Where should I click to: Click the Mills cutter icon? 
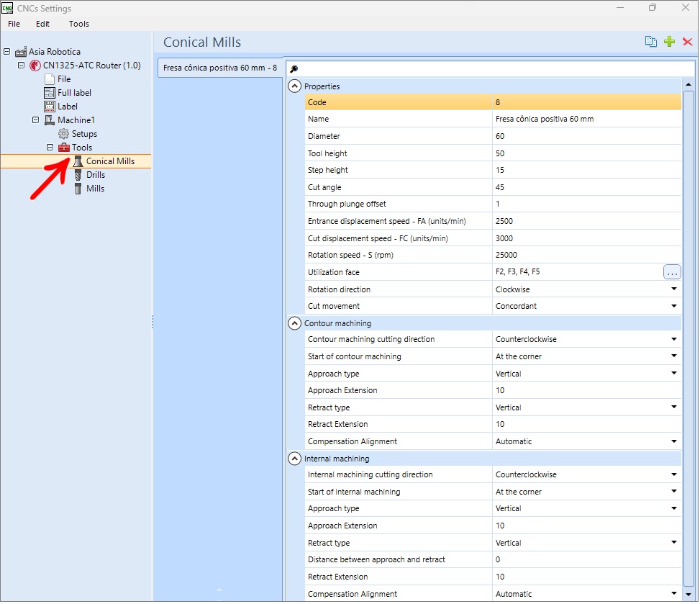(78, 189)
